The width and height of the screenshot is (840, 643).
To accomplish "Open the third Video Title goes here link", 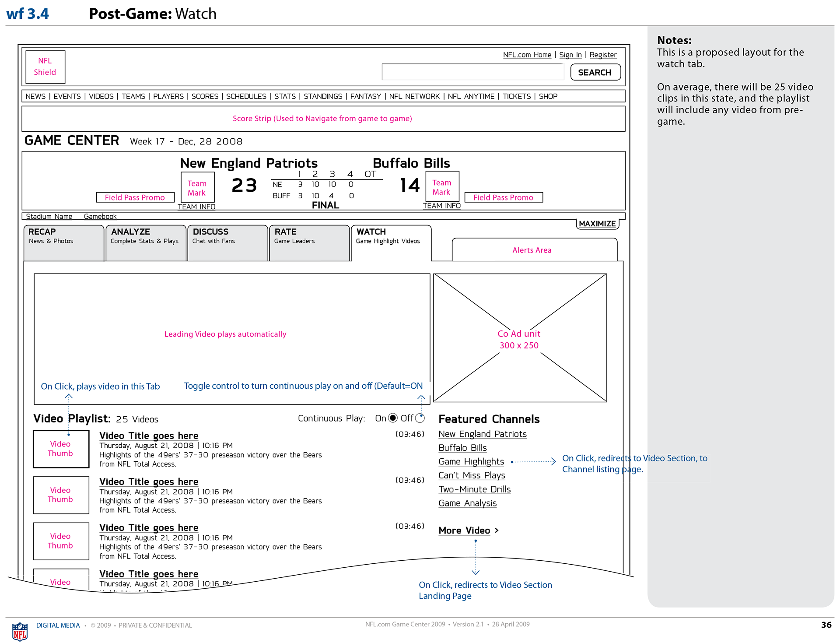I will click(149, 527).
